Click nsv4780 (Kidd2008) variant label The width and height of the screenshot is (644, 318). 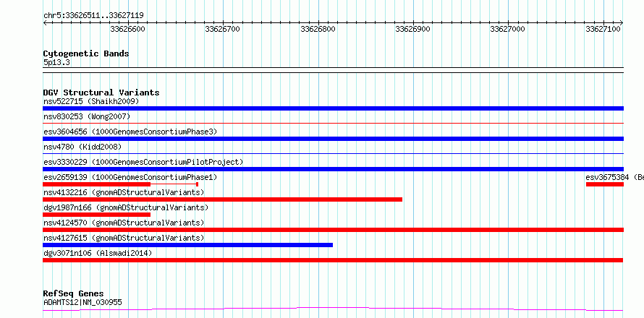point(82,147)
